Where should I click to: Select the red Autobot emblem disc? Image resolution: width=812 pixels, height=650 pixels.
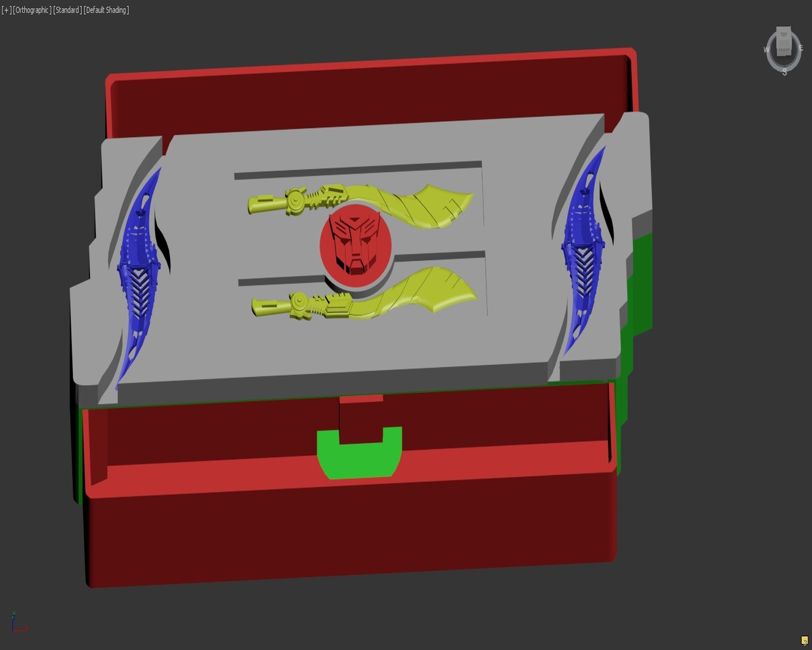click(355, 246)
